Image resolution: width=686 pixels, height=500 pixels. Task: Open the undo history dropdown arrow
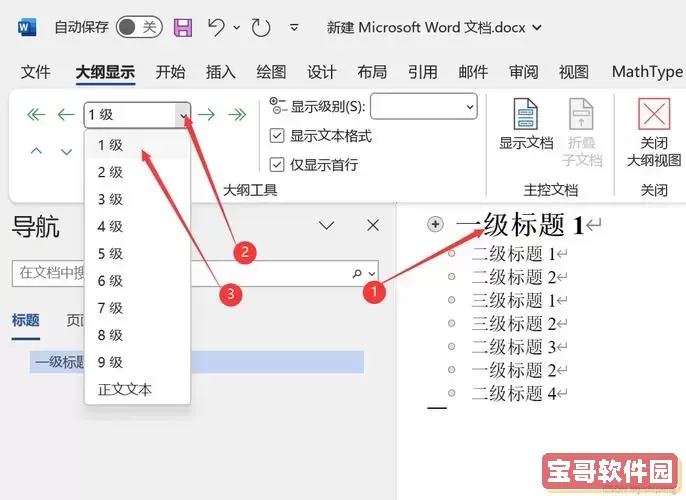coord(237,28)
